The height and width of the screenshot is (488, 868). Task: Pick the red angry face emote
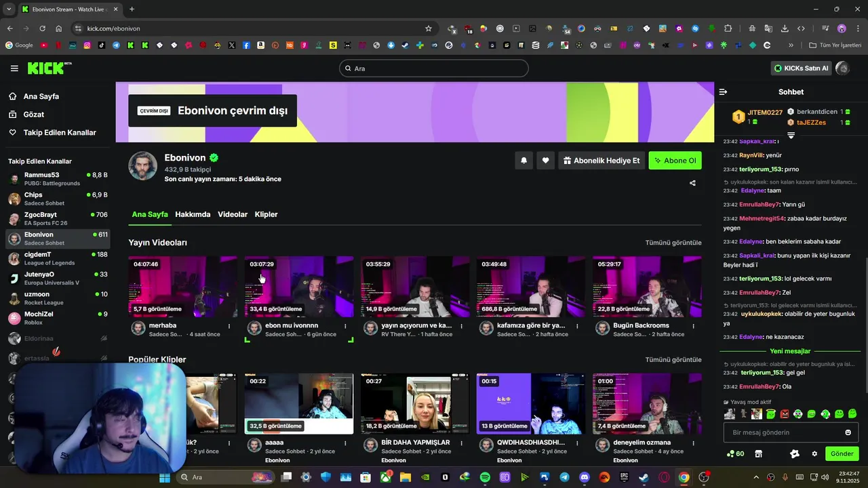click(784, 413)
